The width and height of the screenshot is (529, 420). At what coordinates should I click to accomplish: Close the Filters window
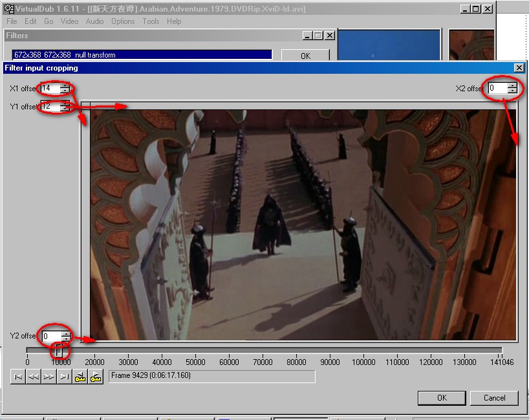point(330,36)
